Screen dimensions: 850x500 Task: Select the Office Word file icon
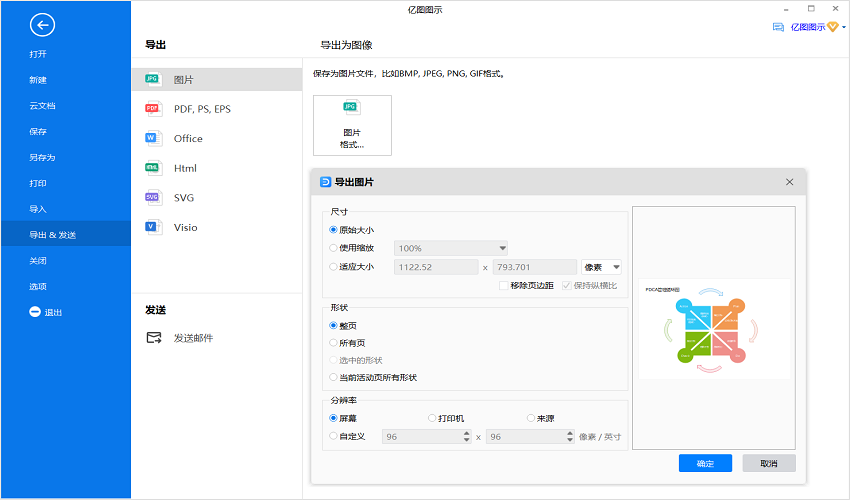click(x=153, y=138)
